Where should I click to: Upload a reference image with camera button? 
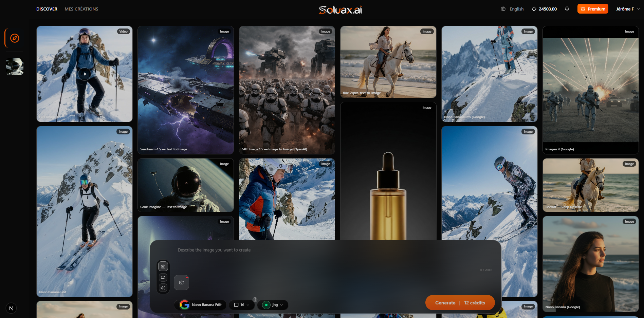(181, 282)
